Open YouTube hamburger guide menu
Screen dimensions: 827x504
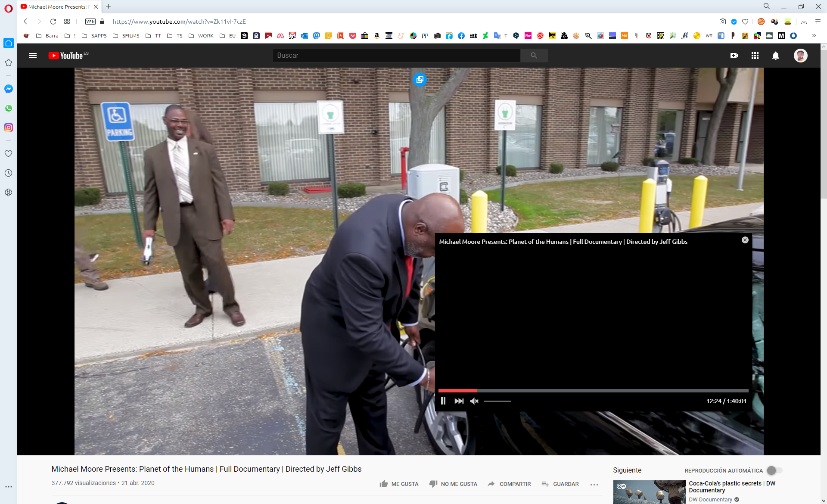click(x=33, y=56)
